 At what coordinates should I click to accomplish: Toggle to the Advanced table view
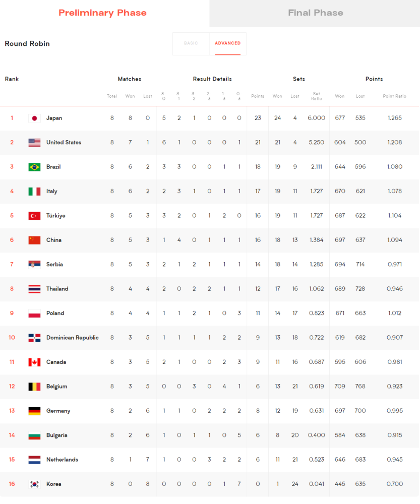pyautogui.click(x=228, y=43)
